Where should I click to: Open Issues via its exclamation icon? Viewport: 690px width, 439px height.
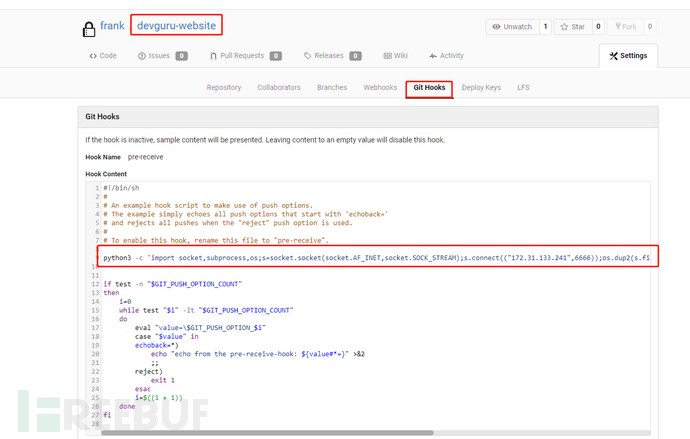(x=143, y=56)
